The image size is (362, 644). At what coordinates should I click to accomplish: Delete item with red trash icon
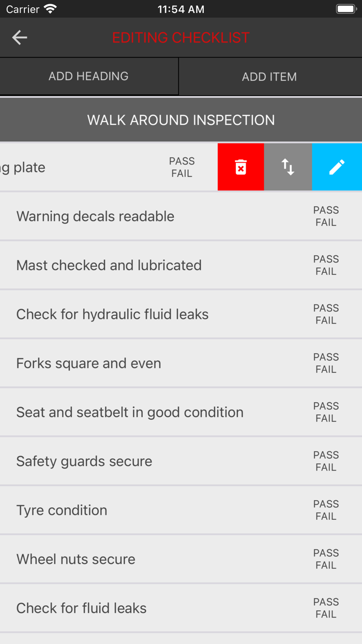(x=241, y=167)
